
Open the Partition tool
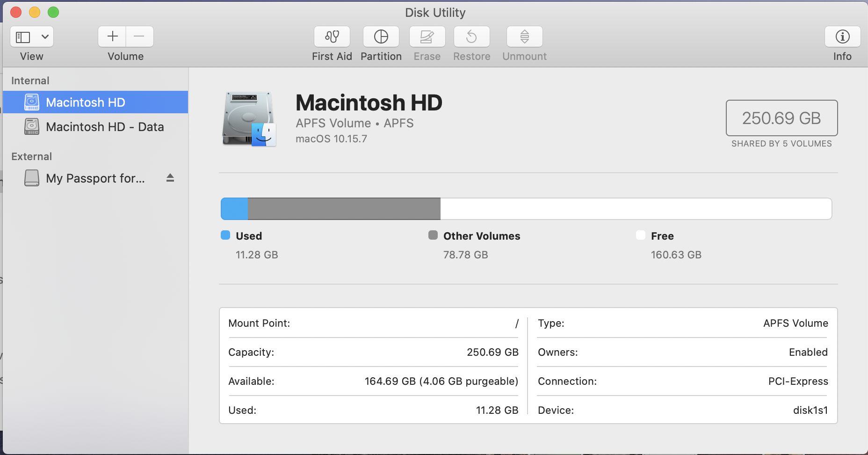[381, 37]
